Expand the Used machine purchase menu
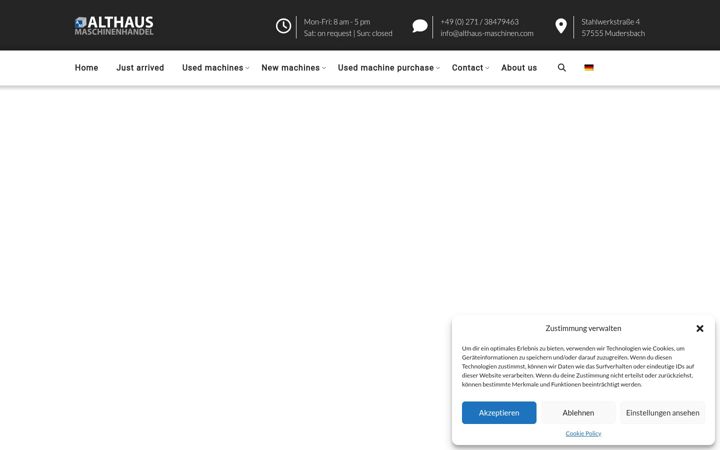The image size is (720, 450). (388, 68)
